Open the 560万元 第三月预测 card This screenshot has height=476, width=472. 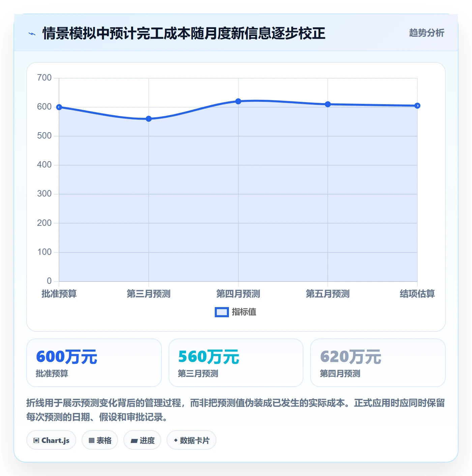[x=236, y=363]
